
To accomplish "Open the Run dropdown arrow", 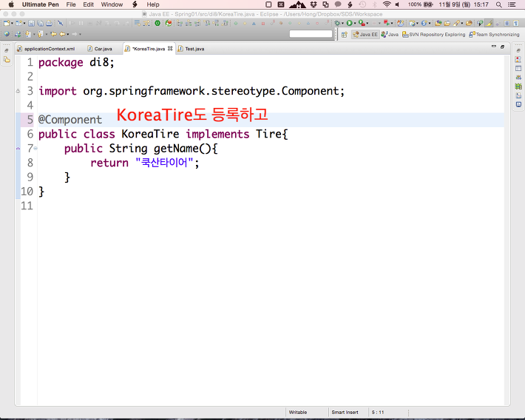I will point(355,24).
